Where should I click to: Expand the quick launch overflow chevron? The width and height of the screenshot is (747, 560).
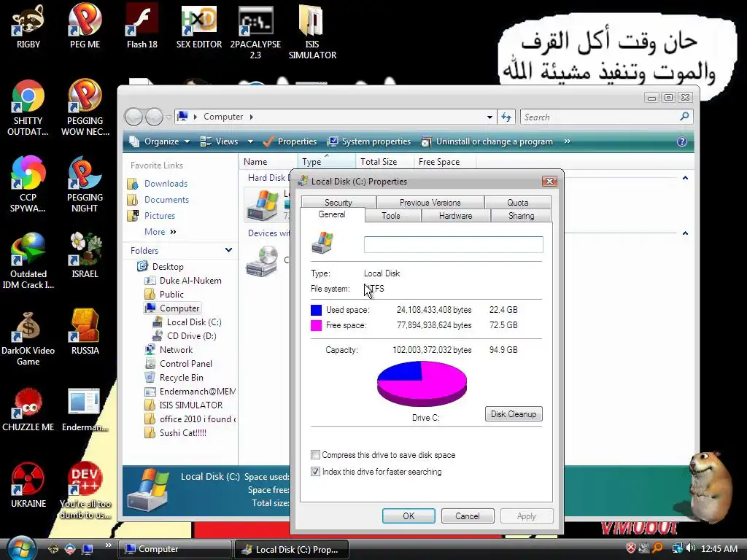click(x=108, y=545)
